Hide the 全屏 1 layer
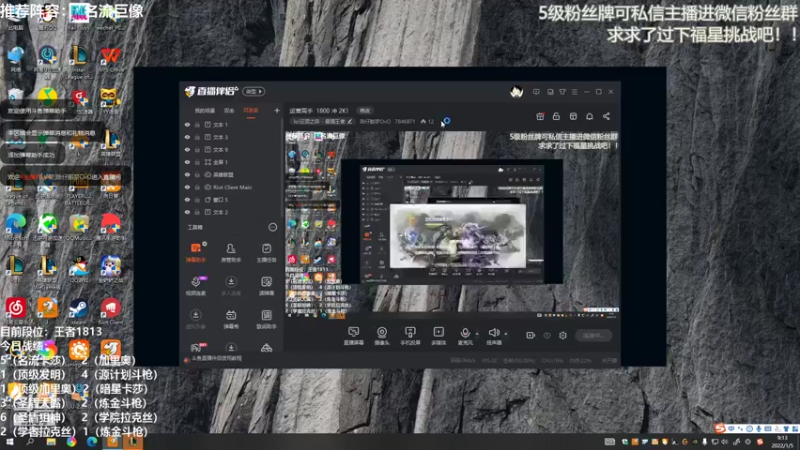The height and width of the screenshot is (450, 800). click(x=187, y=162)
